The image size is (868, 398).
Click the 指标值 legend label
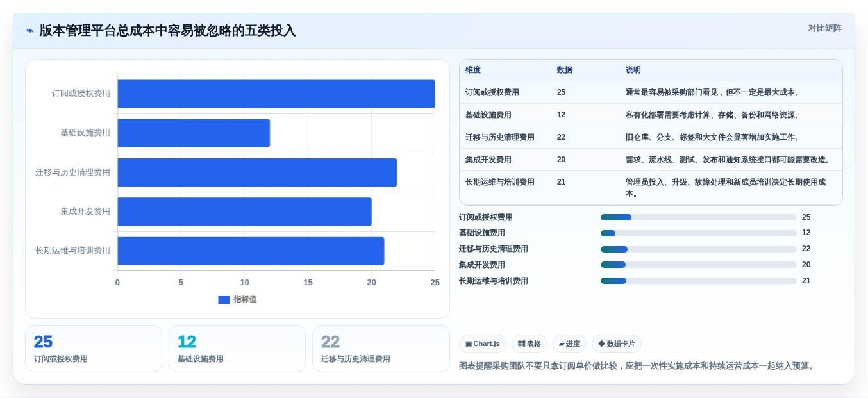245,300
